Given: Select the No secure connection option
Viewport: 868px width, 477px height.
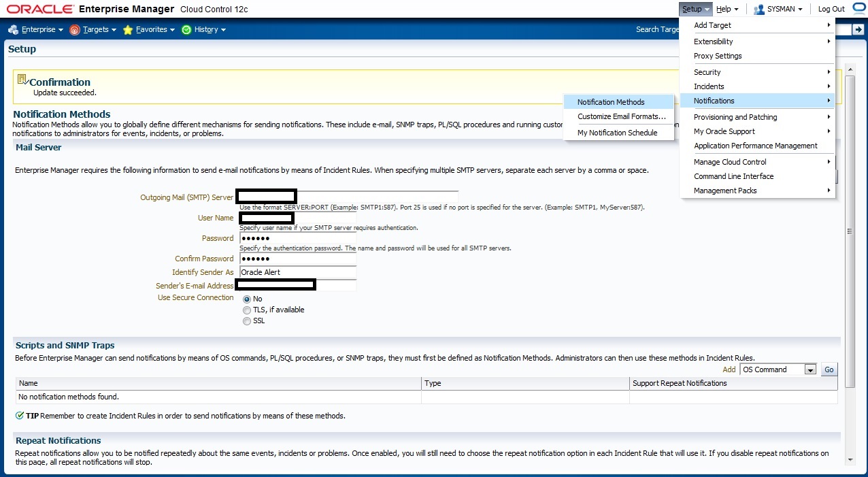Looking at the screenshot, I should pyautogui.click(x=247, y=299).
